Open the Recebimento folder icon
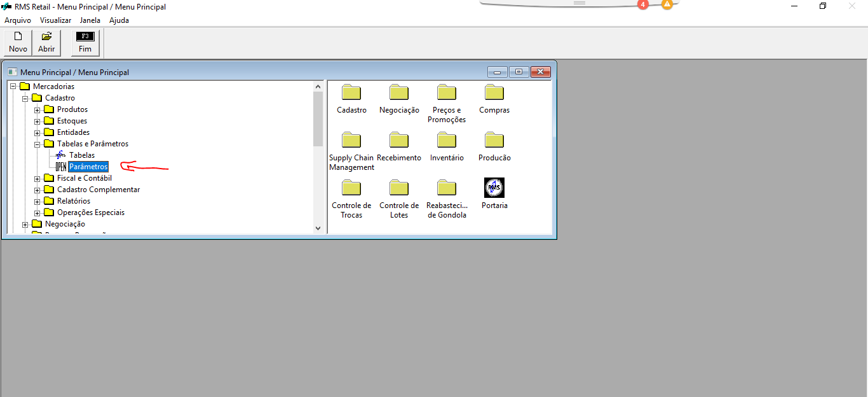This screenshot has width=868, height=397. [x=399, y=140]
